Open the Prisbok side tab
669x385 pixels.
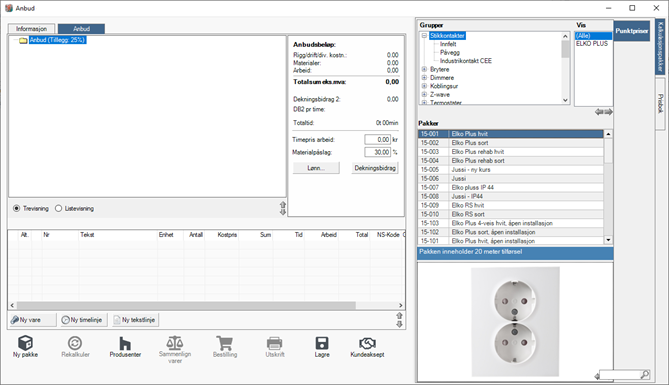(x=660, y=104)
